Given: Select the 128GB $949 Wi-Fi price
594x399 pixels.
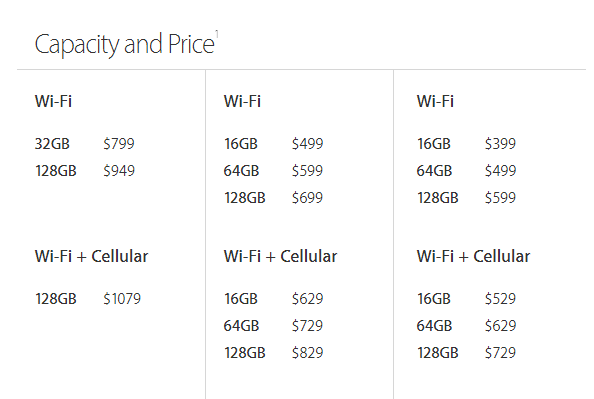Looking at the screenshot, I should tap(119, 171).
